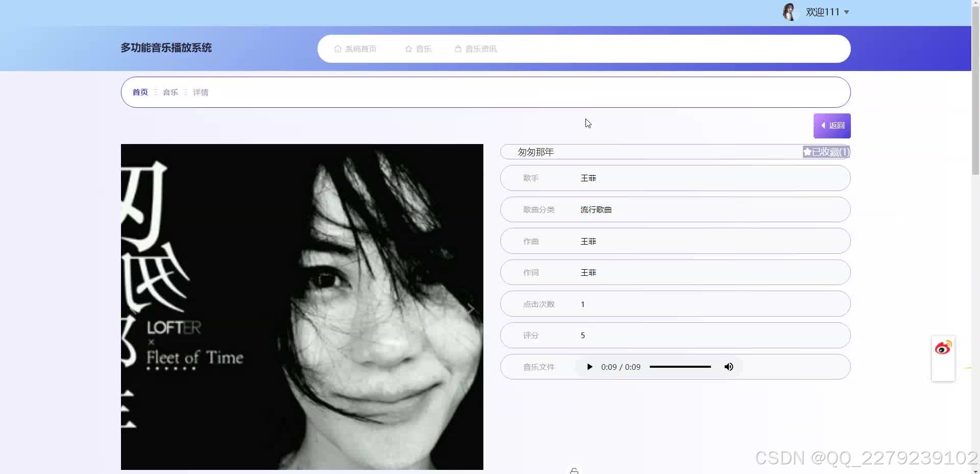Click the page vertical scrollbar
Image resolution: width=980 pixels, height=474 pixels.
975,92
